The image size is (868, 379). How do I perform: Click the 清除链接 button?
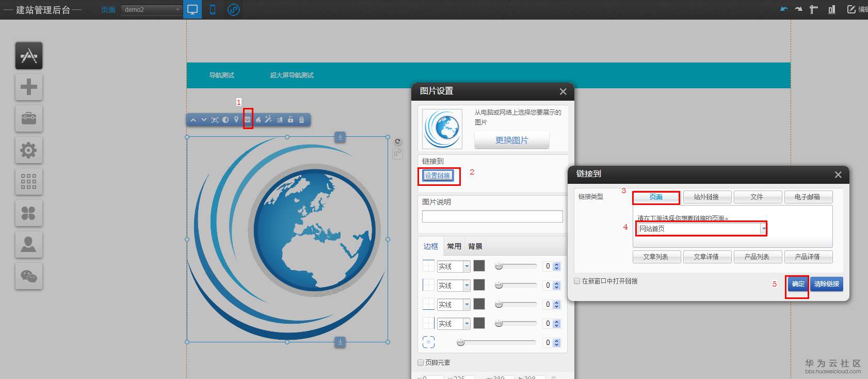coord(827,284)
